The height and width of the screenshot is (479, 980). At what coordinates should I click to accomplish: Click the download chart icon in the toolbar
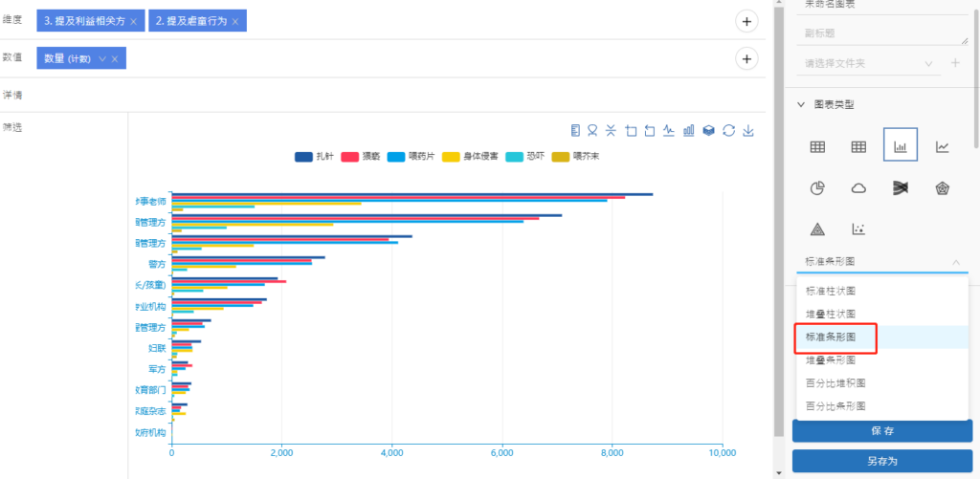[748, 131]
